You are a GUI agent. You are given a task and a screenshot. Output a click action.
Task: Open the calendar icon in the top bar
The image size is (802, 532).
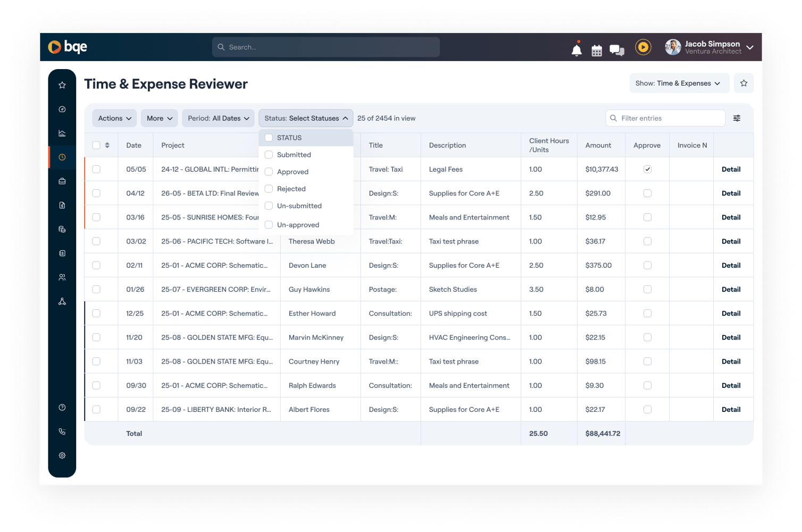tap(596, 49)
